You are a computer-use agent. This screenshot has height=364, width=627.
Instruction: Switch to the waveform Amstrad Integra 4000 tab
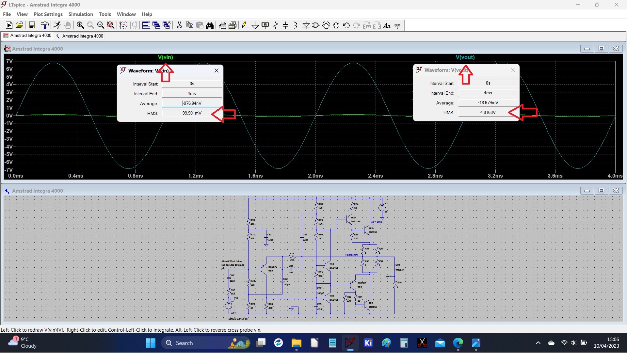(x=27, y=36)
